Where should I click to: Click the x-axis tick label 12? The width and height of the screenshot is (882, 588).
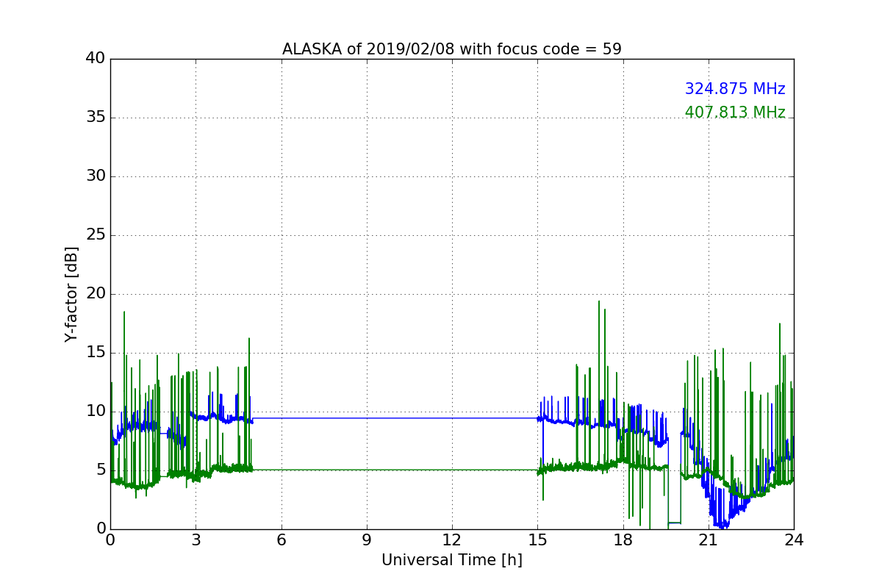point(452,540)
